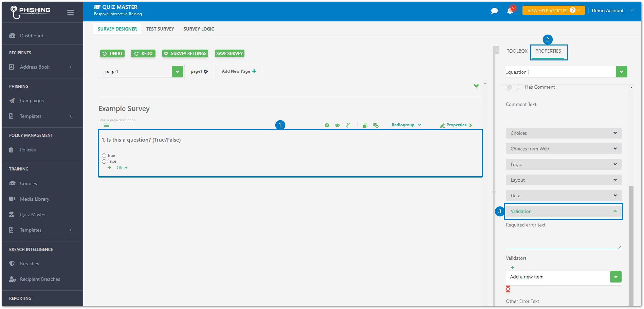Expand the Layout section
Image resolution: width=644 pixels, height=309 pixels.
coord(564,180)
